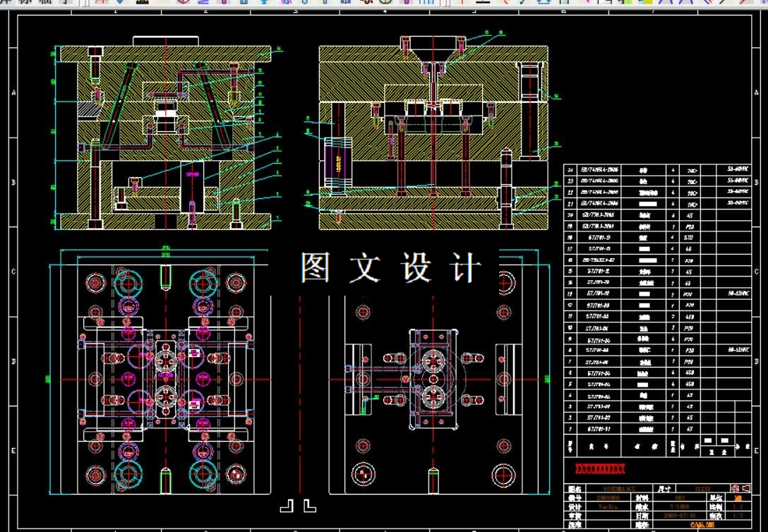Select the 单位 label in title block
768x532 pixels.
tap(716, 498)
